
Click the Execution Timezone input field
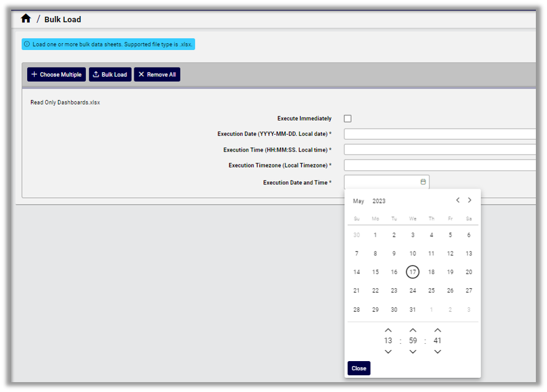click(439, 165)
